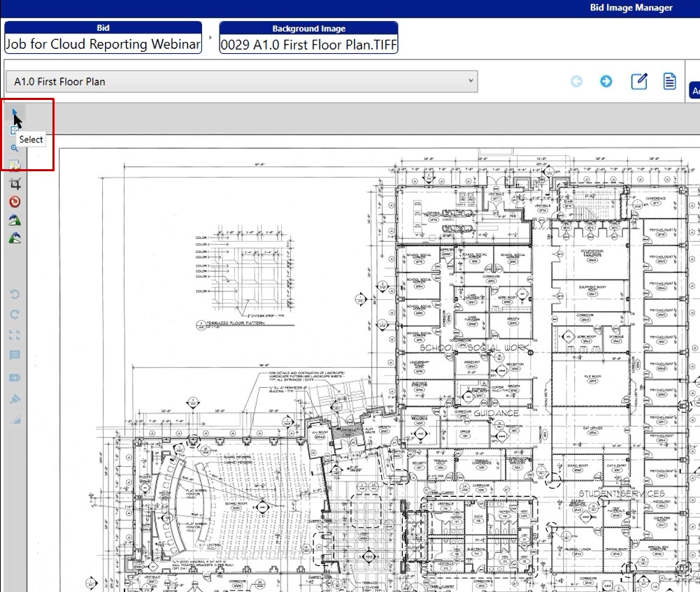Image resolution: width=700 pixels, height=592 pixels.
Task: Open the document page icon
Action: pos(669,81)
